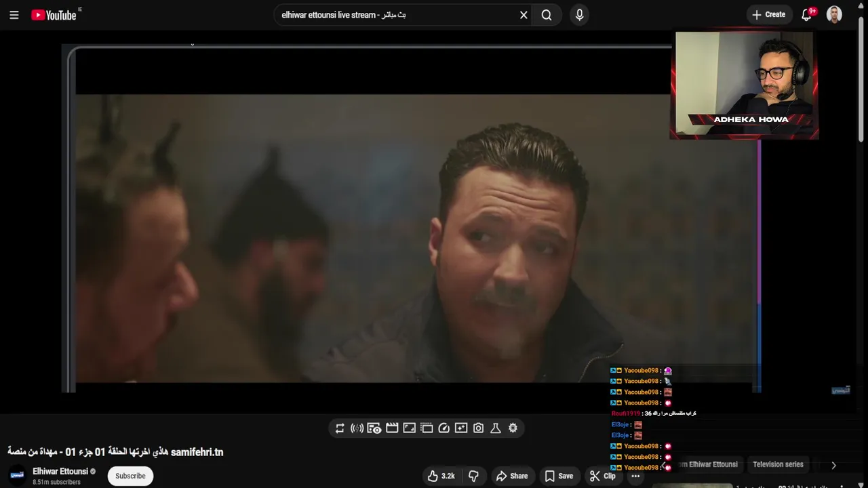Save the video to a playlist
Image resolution: width=868 pixels, height=488 pixels.
tap(559, 476)
